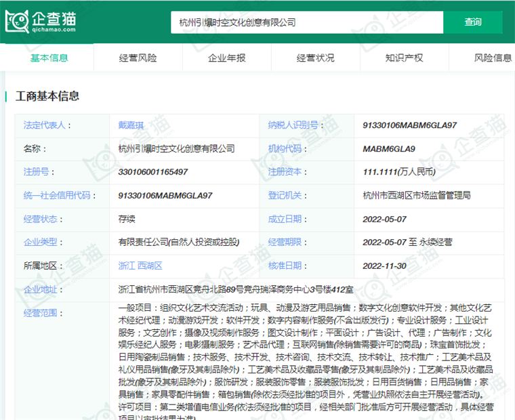
Task: Open the 风险信息 tab
Action: [493, 58]
